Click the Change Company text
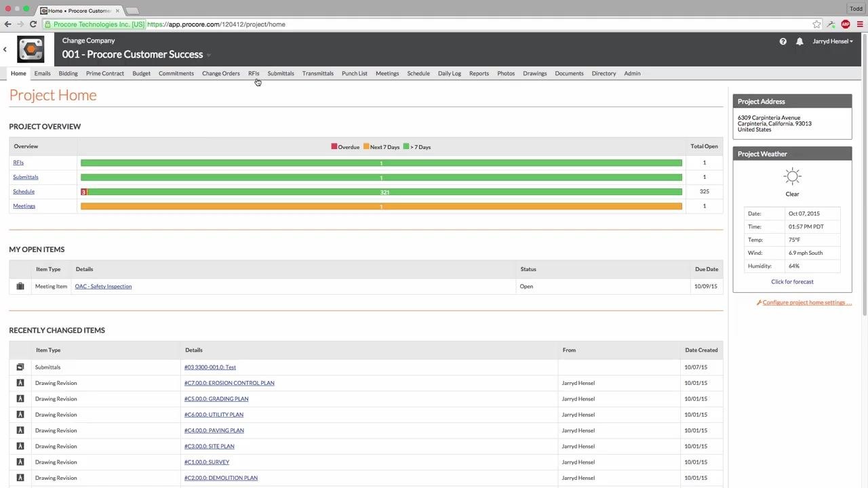Image resolution: width=868 pixels, height=488 pixels. point(89,41)
